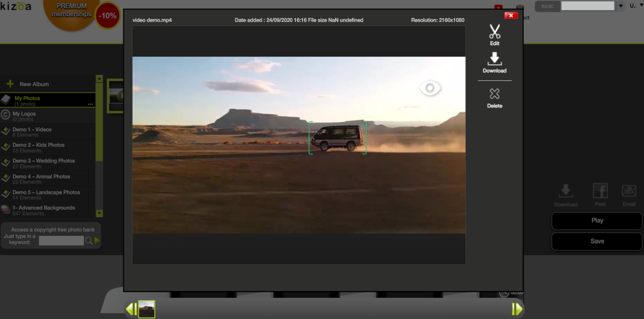This screenshot has height=319, width=644.
Task: Click the Play button
Action: (597, 221)
